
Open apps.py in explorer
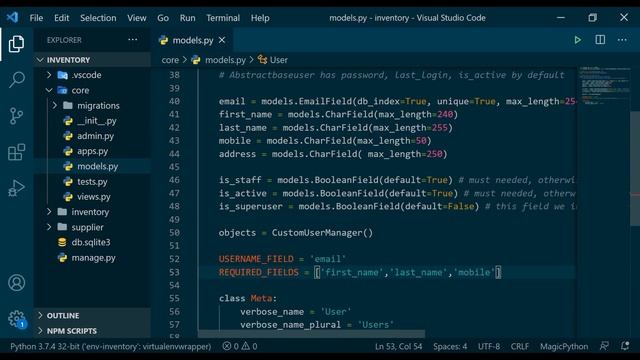pyautogui.click(x=92, y=151)
